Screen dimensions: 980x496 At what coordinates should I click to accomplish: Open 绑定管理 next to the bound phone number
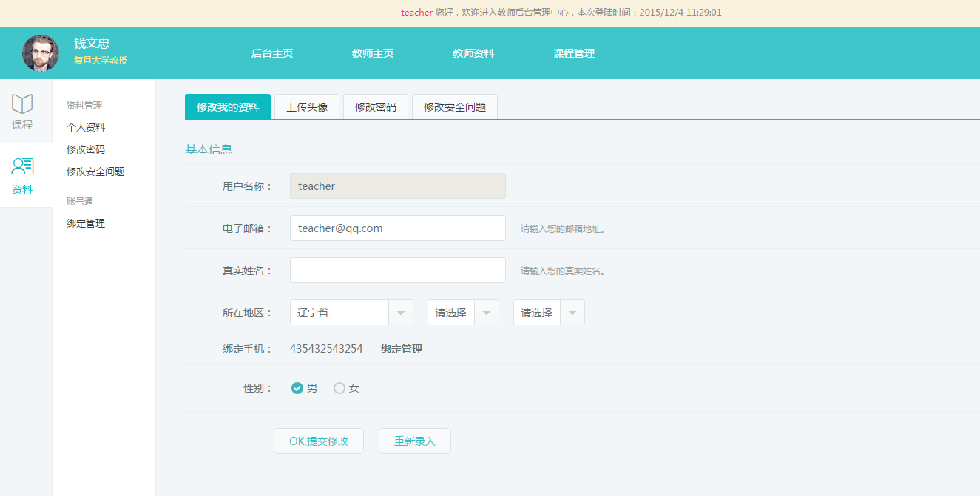coord(402,348)
